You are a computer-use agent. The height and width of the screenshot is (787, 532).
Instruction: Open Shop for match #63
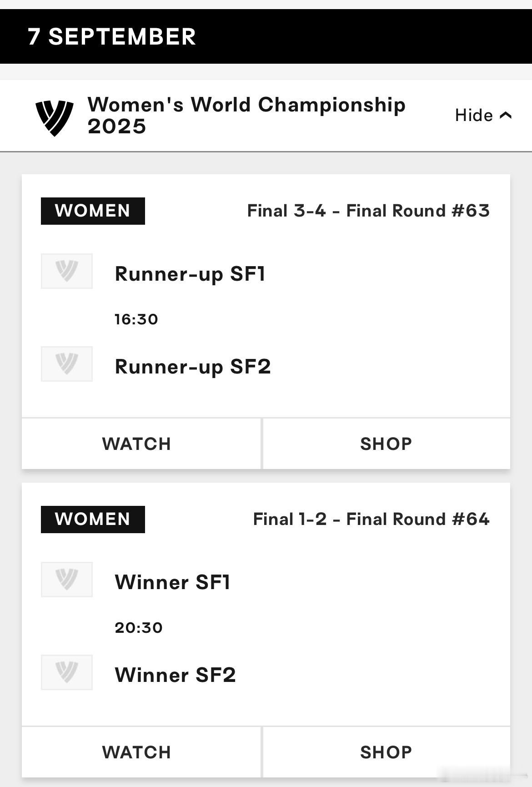coord(386,444)
